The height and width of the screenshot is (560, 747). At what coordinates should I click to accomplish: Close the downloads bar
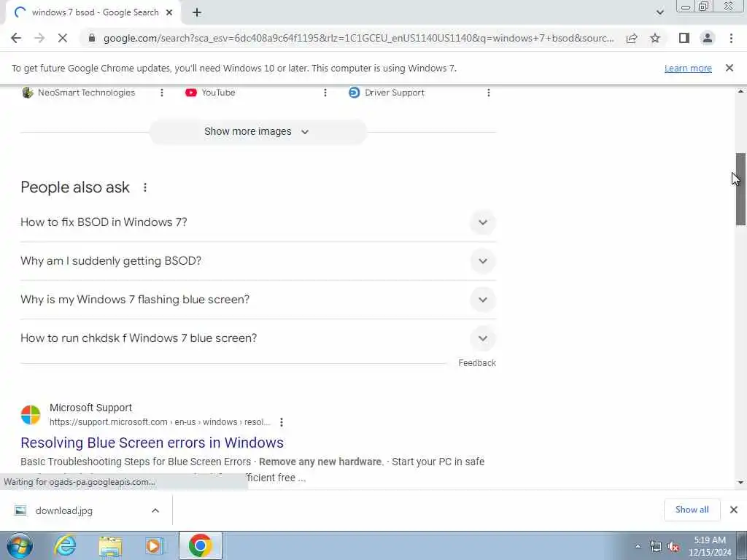[734, 510]
